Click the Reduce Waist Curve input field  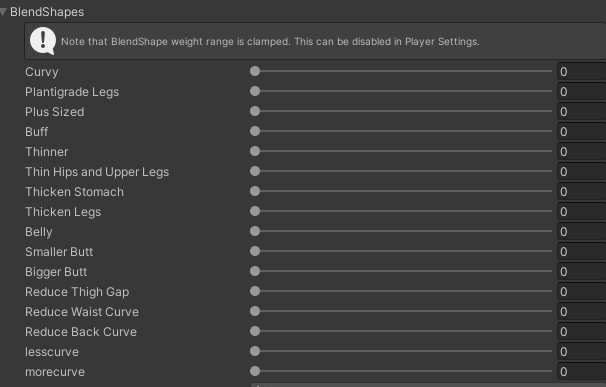pos(581,312)
